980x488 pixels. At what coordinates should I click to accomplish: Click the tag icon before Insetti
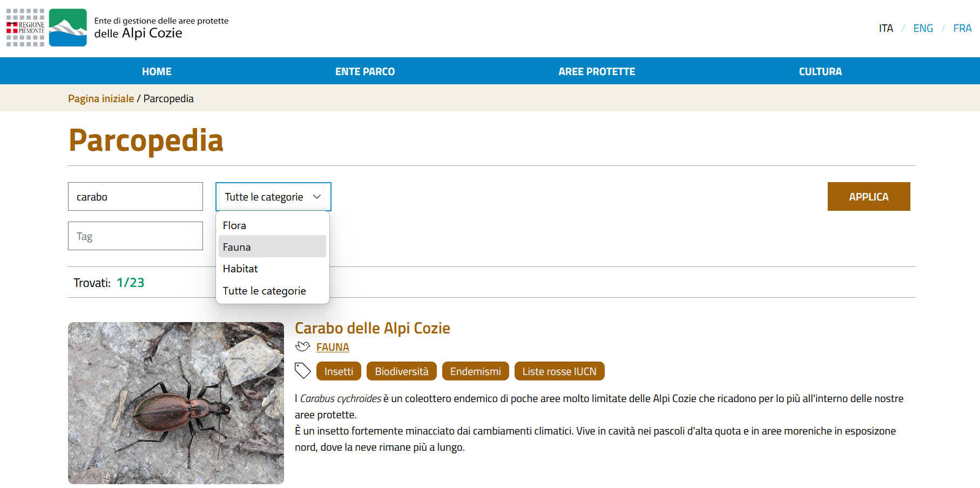[x=302, y=371]
